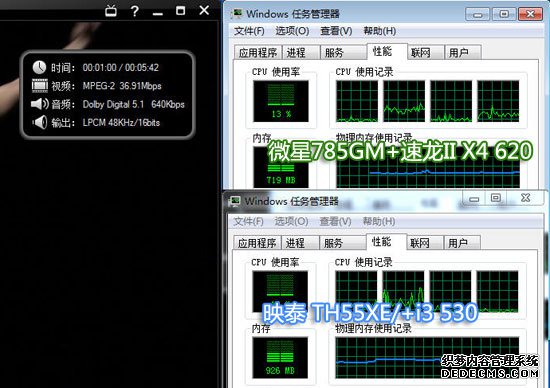Image resolution: width=550 pixels, height=388 pixels.
Task: Open 文件(F) menu in upper Task Manager
Action: pos(249,31)
